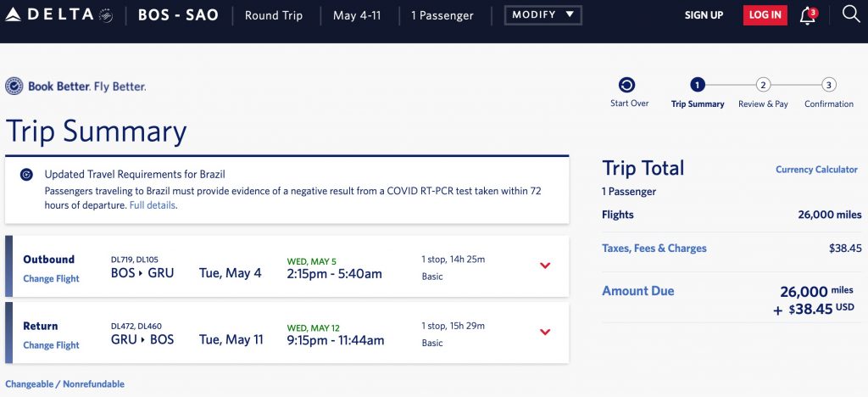Viewport: 868px width, 397px height.
Task: Click the Delta logo in header
Action: click(x=58, y=15)
